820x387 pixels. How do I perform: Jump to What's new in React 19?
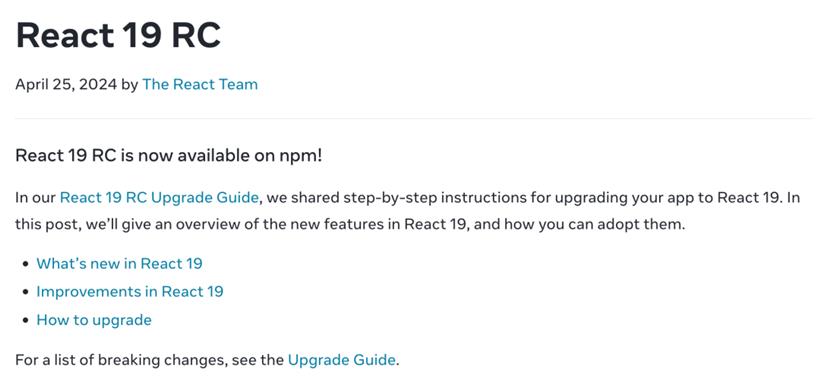[x=119, y=263]
